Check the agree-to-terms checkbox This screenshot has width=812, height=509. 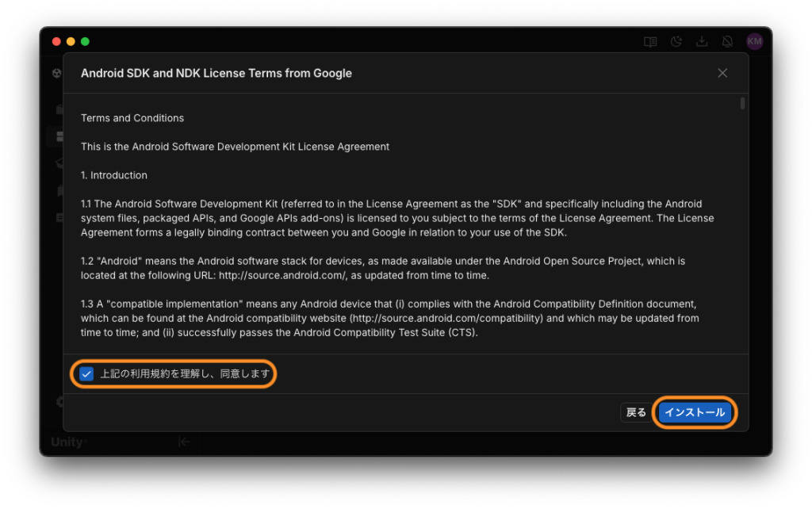86,373
